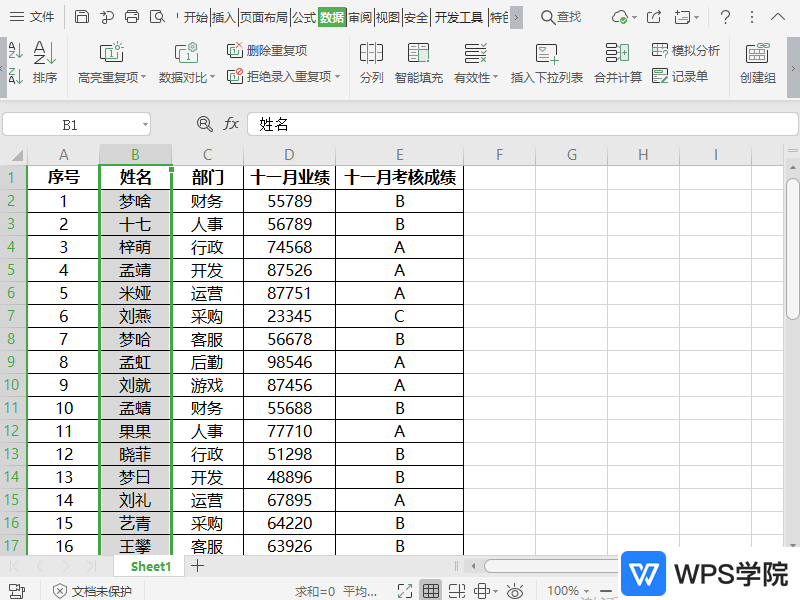The height and width of the screenshot is (600, 800).
Task: Switch to the 公式 ribbon tab
Action: coord(304,17)
